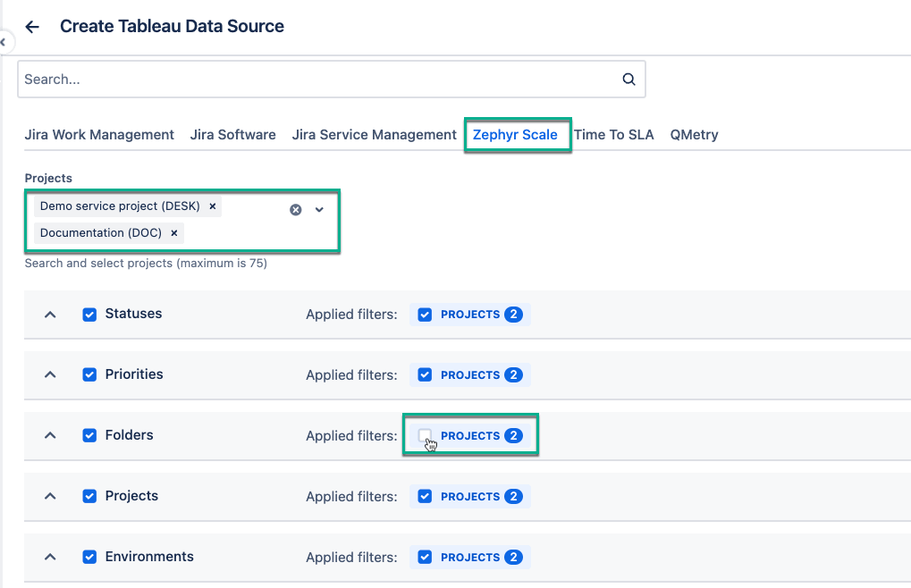Open the Time To SLA tab
Screen dimensions: 911x588
[614, 135]
